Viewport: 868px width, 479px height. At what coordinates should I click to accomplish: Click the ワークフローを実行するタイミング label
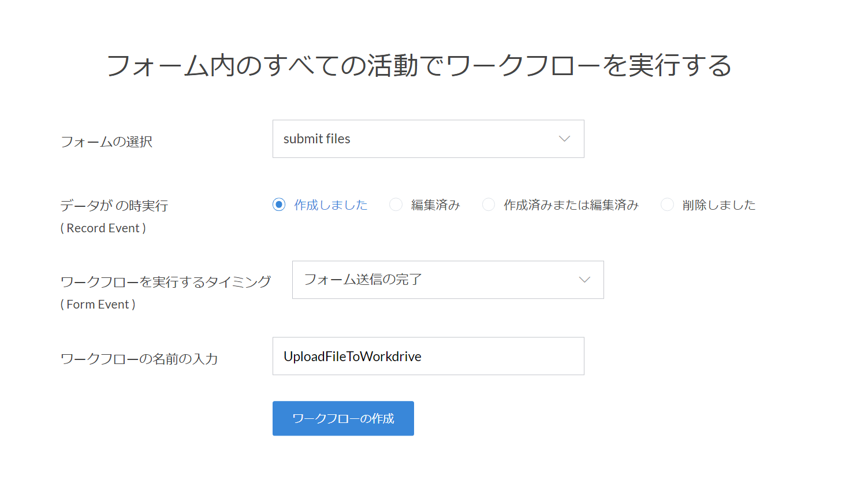(x=165, y=282)
